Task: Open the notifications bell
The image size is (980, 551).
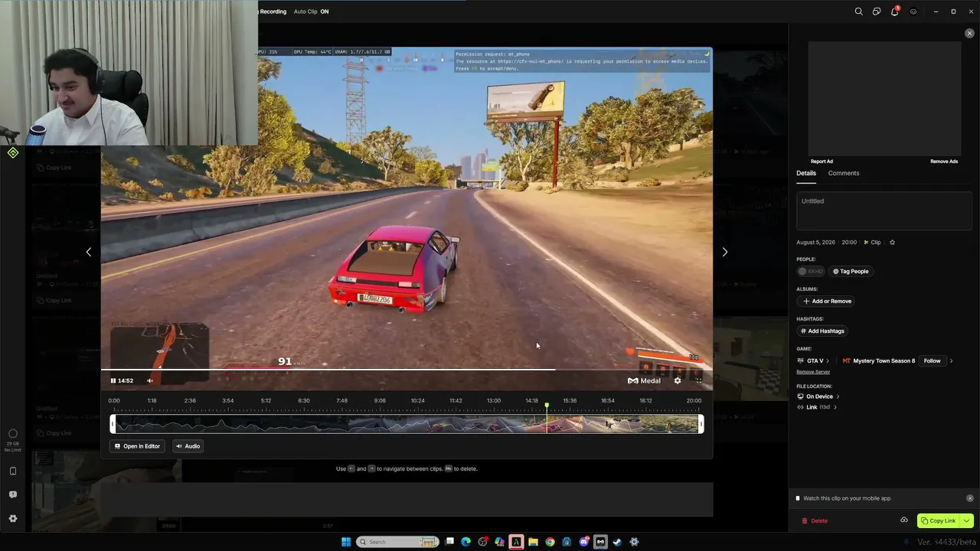Action: [894, 11]
